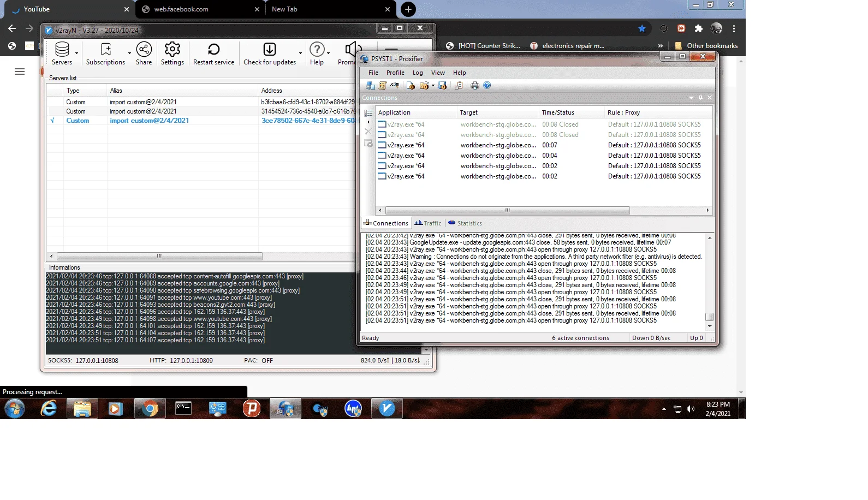Open Internet Explorer from taskbar
The image size is (868, 500).
point(49,408)
